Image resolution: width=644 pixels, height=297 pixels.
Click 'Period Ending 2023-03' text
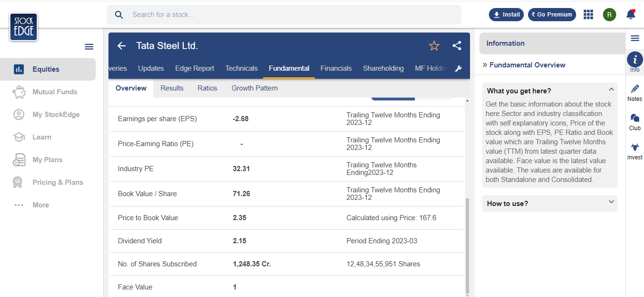click(x=382, y=241)
